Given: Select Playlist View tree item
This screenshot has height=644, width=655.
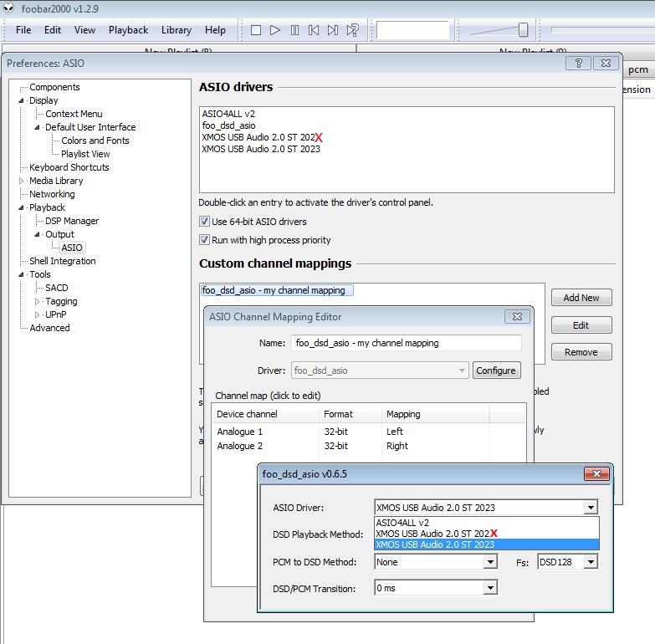Looking at the screenshot, I should (85, 154).
